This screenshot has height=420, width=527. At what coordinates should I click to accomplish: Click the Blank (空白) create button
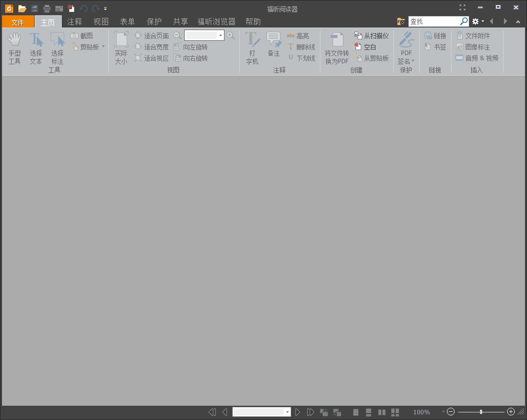click(x=365, y=47)
